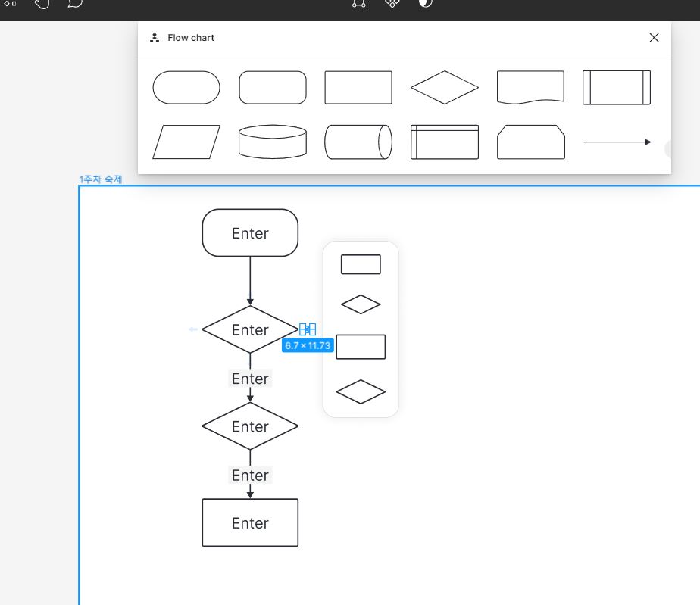Select arrow connecting start node to first diamond
Image resolution: width=700 pixels, height=605 pixels.
click(250, 281)
